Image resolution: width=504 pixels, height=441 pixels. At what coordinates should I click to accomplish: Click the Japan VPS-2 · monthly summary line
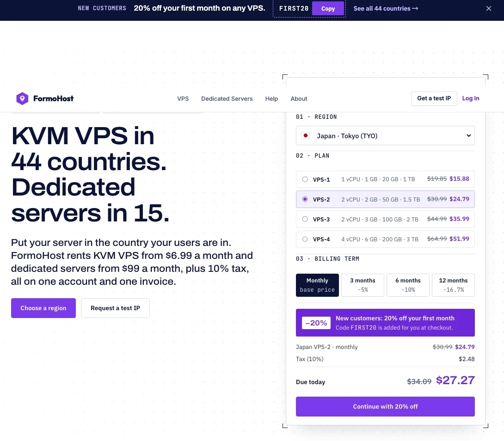tap(326, 347)
